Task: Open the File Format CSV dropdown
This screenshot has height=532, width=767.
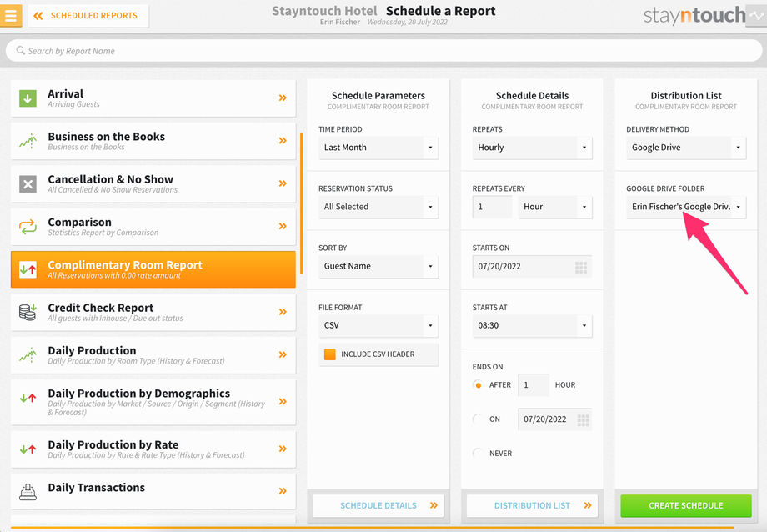Action: pyautogui.click(x=378, y=325)
